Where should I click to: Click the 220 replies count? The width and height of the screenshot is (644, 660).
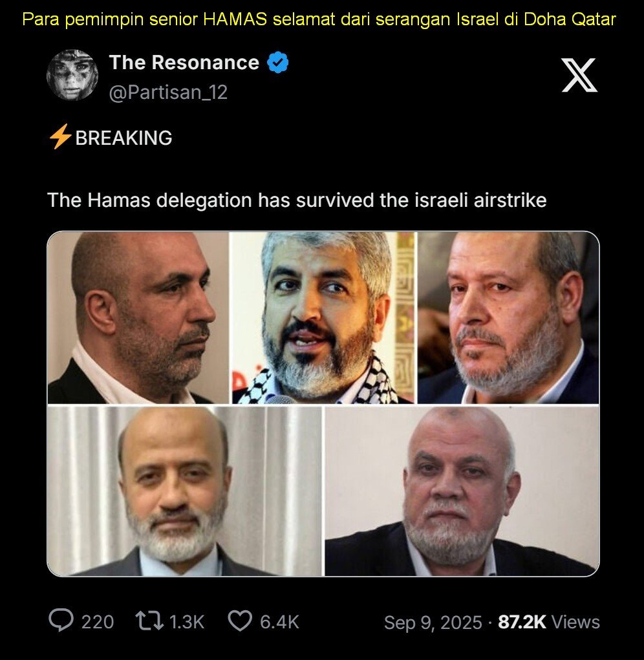97,623
